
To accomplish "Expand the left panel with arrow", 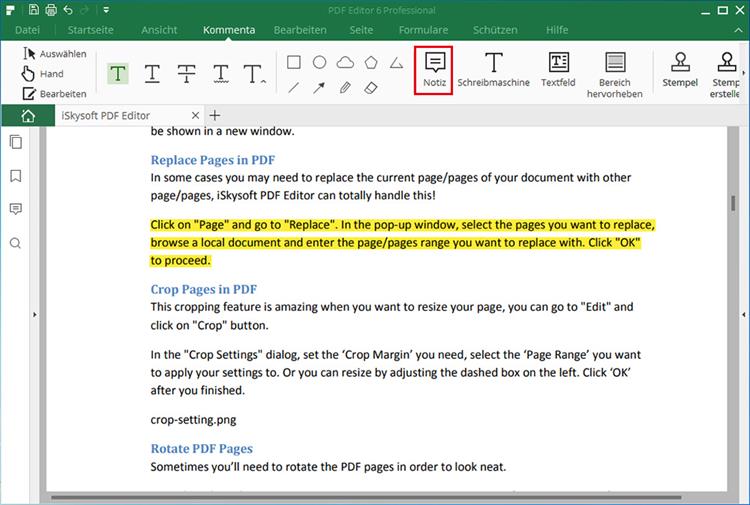I will [34, 315].
